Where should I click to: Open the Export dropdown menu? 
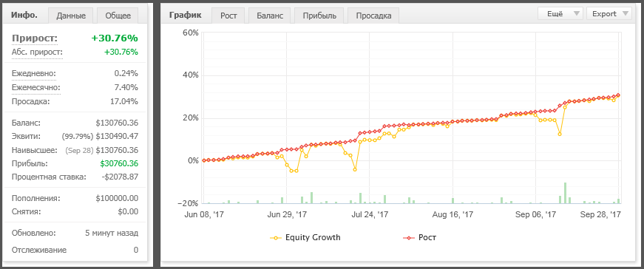(x=609, y=13)
